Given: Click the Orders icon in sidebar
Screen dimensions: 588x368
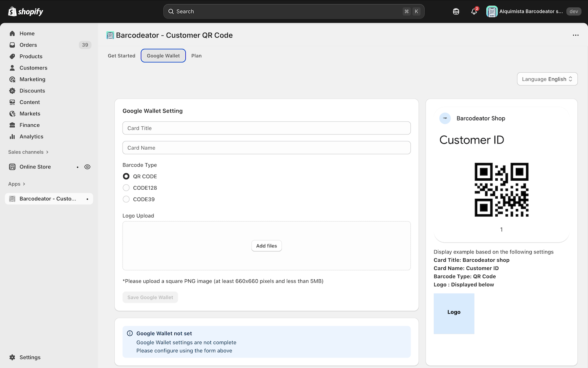Looking at the screenshot, I should 12,45.
